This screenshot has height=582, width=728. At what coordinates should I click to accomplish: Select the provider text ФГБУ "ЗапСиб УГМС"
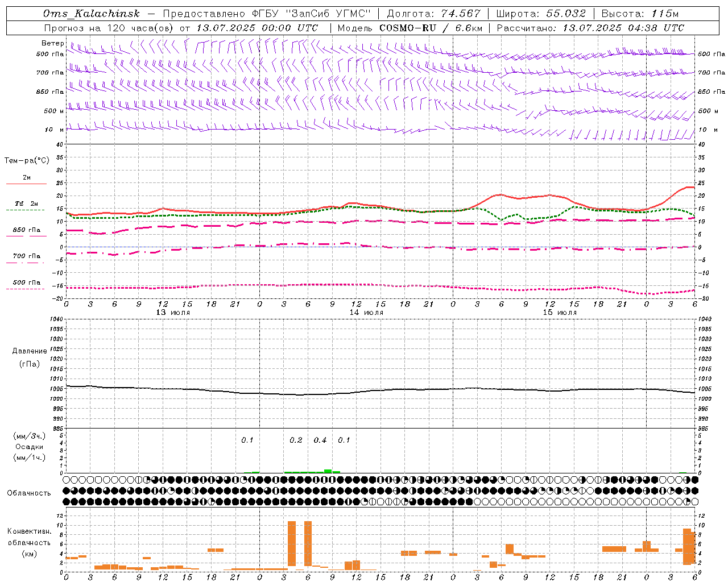click(x=312, y=14)
